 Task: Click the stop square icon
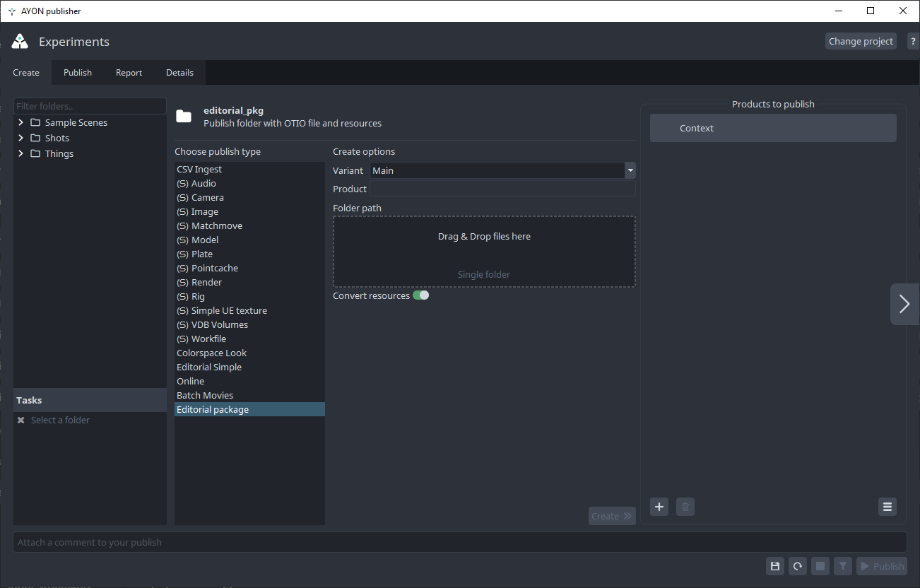pos(820,566)
